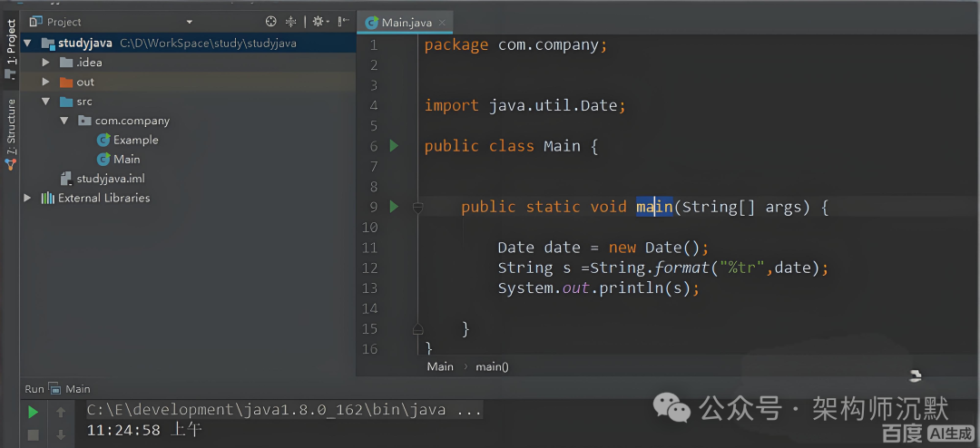This screenshot has height=448, width=980.
Task: Click the 11:24:58 console output
Action: coord(143,430)
